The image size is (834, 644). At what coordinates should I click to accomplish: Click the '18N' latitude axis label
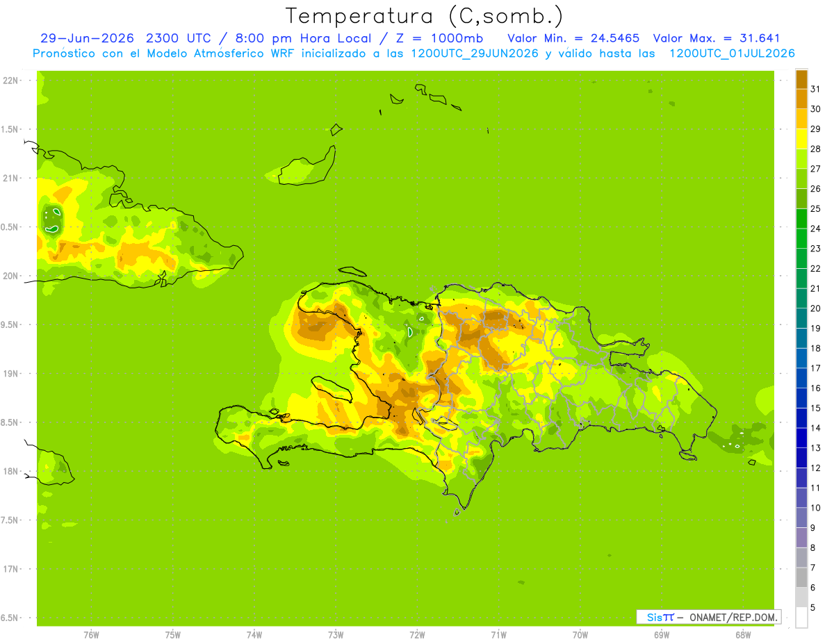[10, 472]
